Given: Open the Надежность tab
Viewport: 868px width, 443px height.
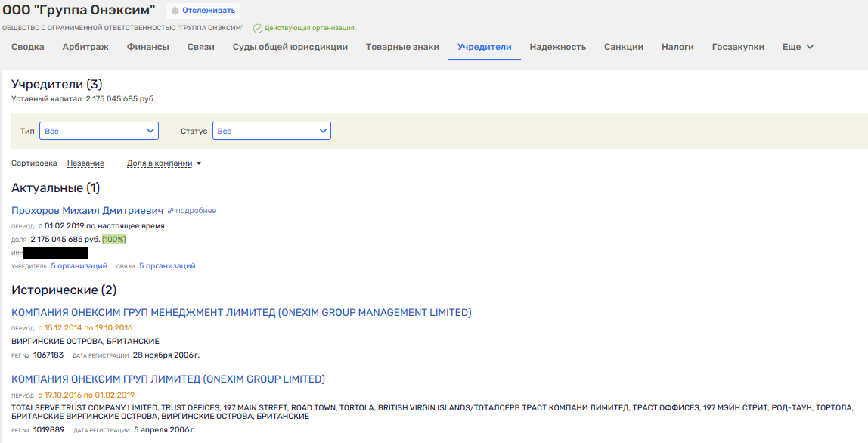Looking at the screenshot, I should pyautogui.click(x=558, y=47).
